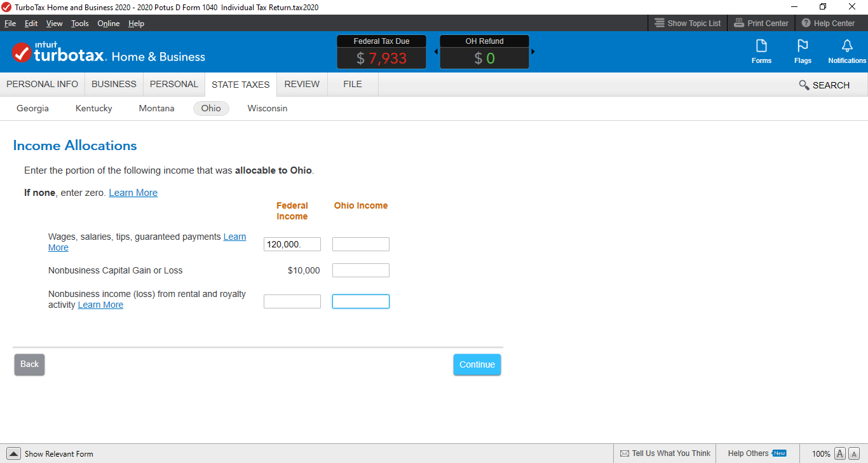Open the Online menu

pyautogui.click(x=109, y=24)
